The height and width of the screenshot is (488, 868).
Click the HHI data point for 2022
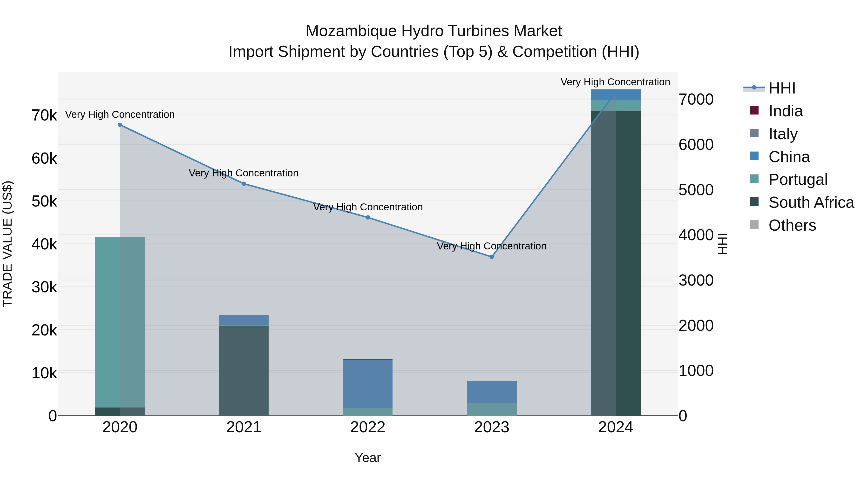pos(368,218)
